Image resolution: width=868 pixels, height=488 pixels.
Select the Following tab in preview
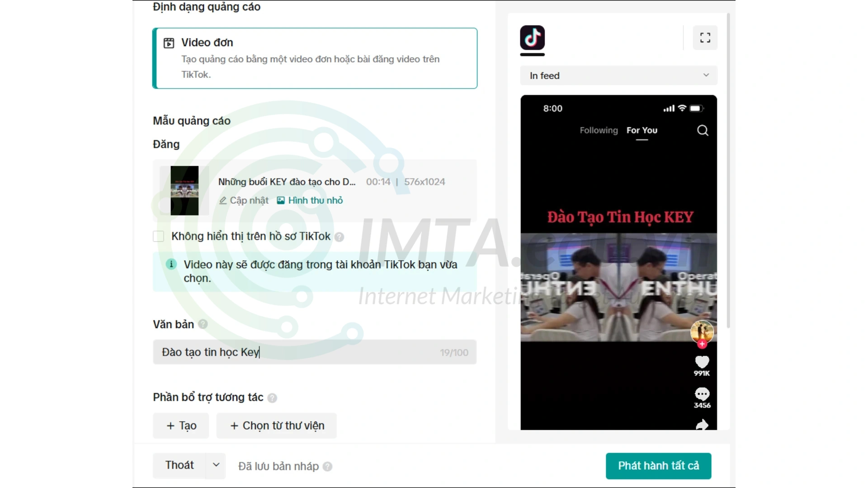(x=598, y=130)
